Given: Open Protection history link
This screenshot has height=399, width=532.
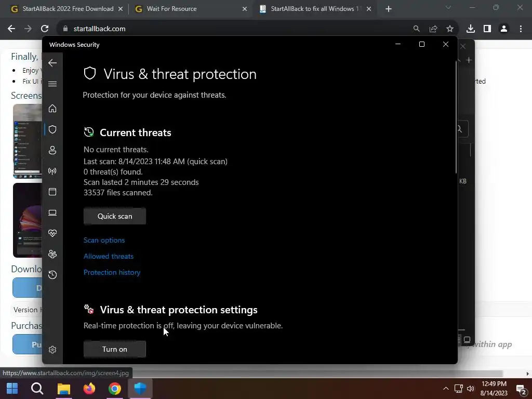Looking at the screenshot, I should coord(112,272).
